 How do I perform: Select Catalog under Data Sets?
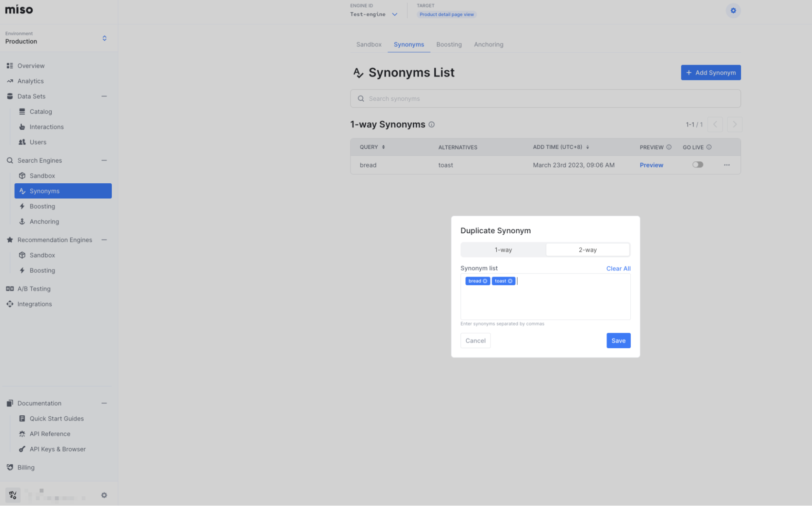[41, 111]
